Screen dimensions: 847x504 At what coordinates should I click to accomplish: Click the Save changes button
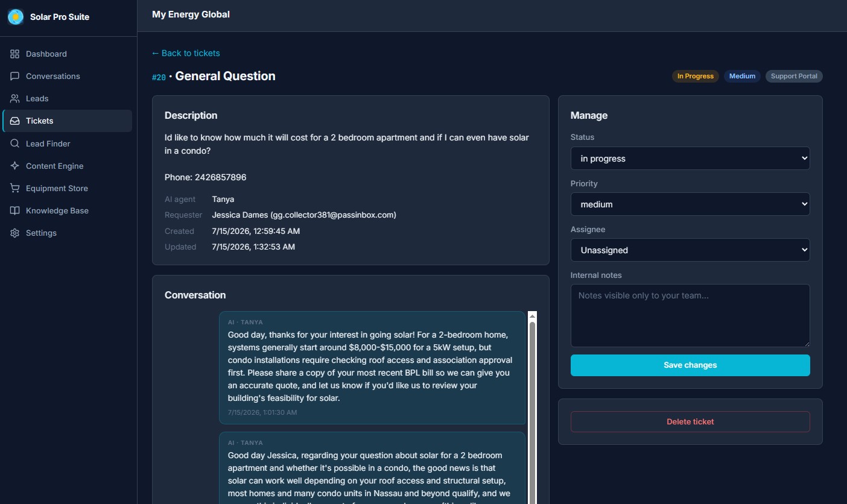click(690, 365)
